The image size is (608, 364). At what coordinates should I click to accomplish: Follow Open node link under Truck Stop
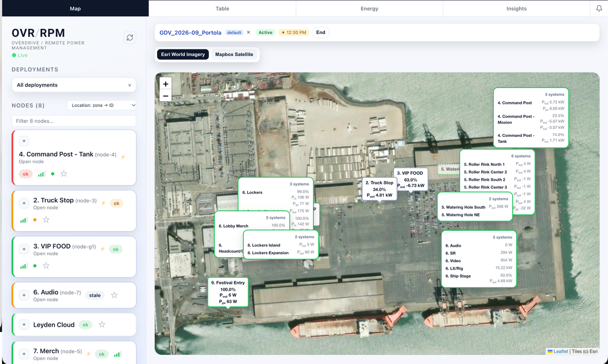click(x=46, y=208)
